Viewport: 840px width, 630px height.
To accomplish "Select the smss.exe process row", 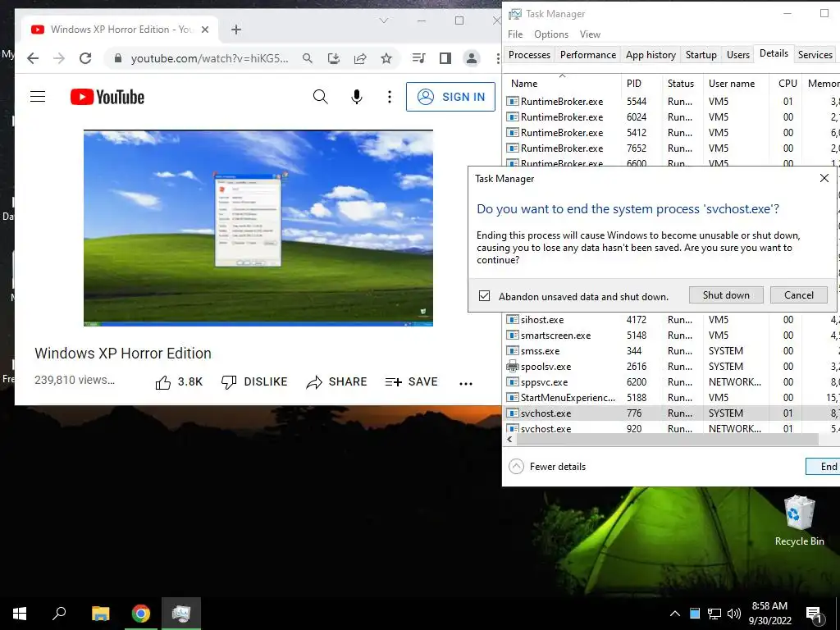I will (x=673, y=351).
